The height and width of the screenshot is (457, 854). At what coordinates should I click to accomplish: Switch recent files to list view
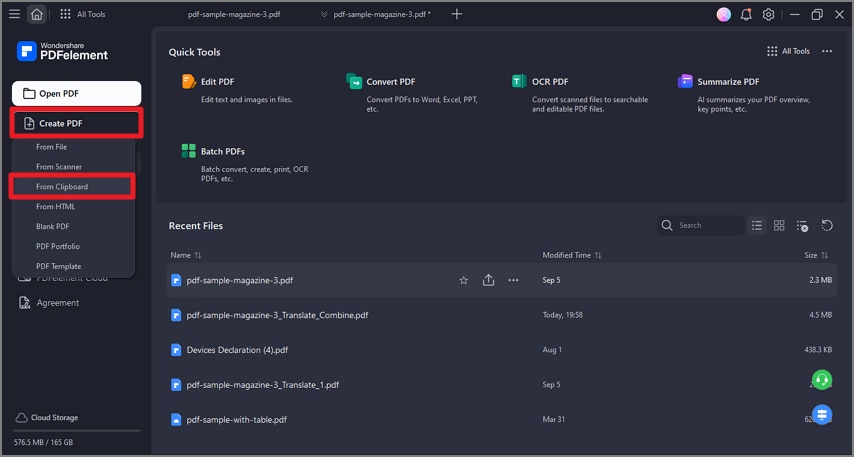[757, 226]
